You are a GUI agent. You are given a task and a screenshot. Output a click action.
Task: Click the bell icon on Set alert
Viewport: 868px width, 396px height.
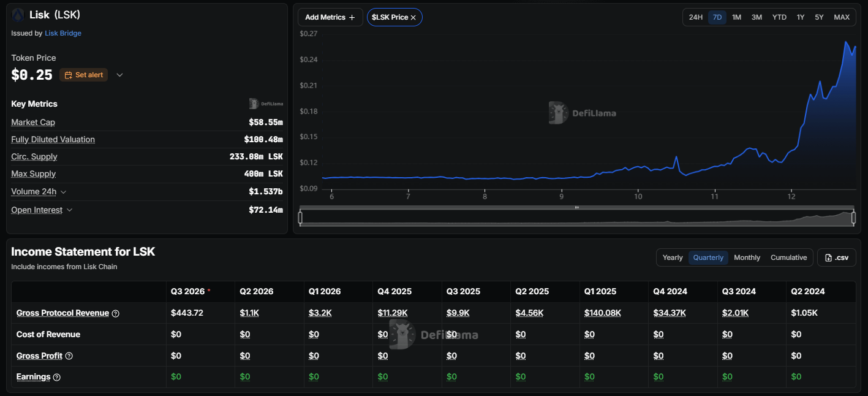click(x=68, y=75)
